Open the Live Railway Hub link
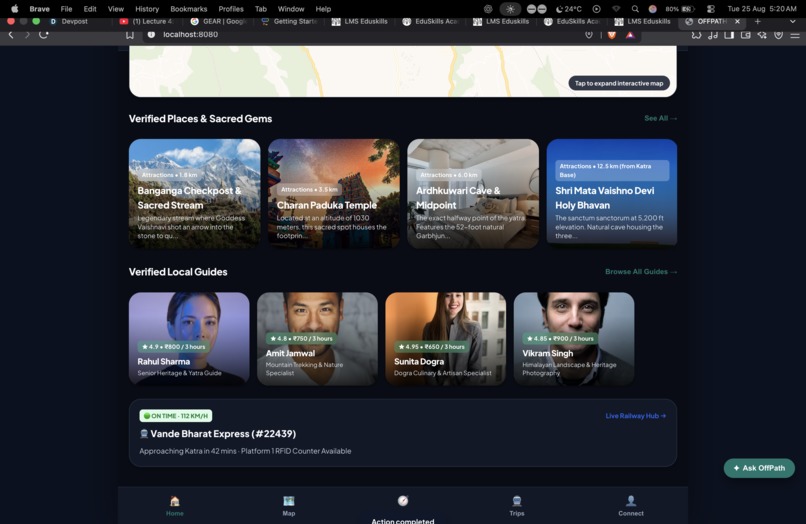 tap(635, 415)
